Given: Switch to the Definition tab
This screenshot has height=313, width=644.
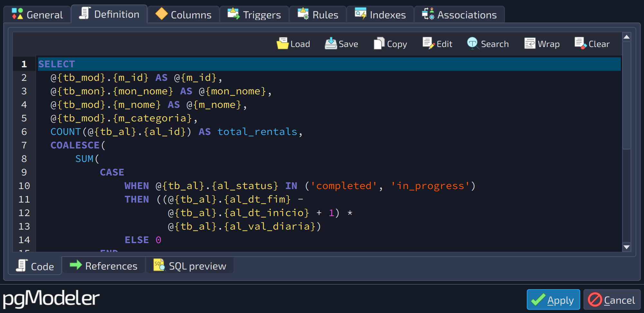Looking at the screenshot, I should pyautogui.click(x=109, y=14).
